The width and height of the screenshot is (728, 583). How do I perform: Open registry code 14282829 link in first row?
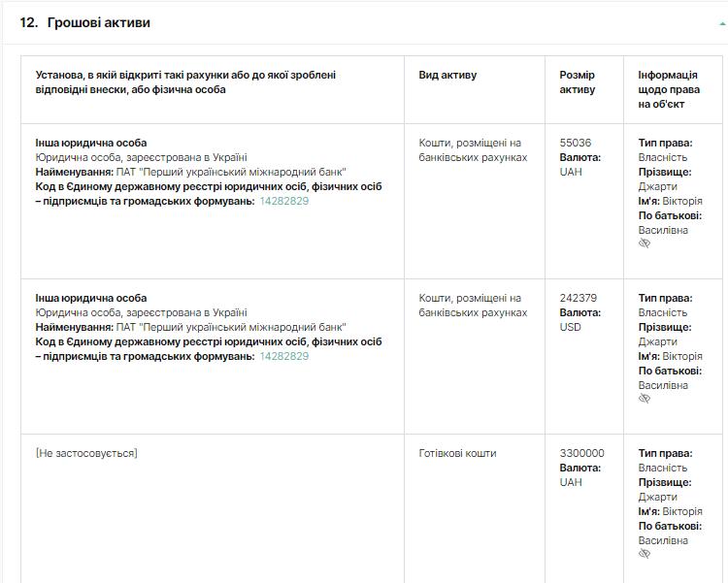(x=283, y=201)
